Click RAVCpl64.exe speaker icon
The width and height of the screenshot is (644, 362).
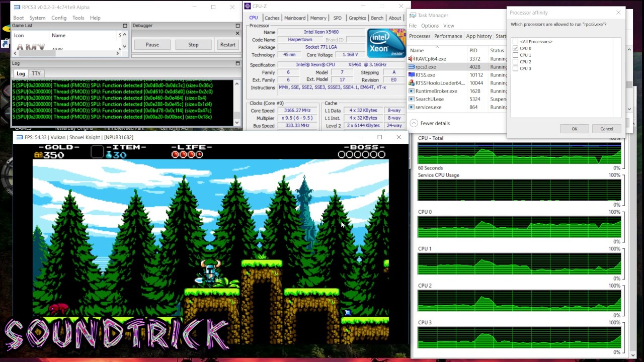tap(412, 59)
